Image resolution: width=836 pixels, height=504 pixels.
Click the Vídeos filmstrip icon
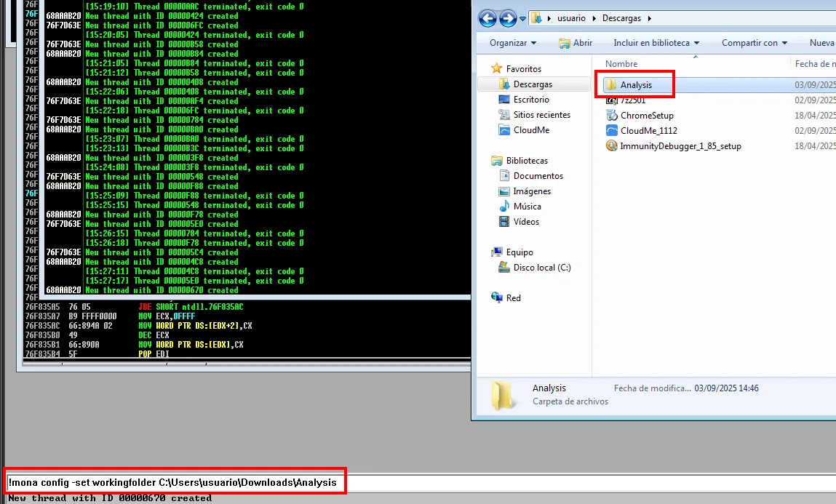tap(503, 222)
